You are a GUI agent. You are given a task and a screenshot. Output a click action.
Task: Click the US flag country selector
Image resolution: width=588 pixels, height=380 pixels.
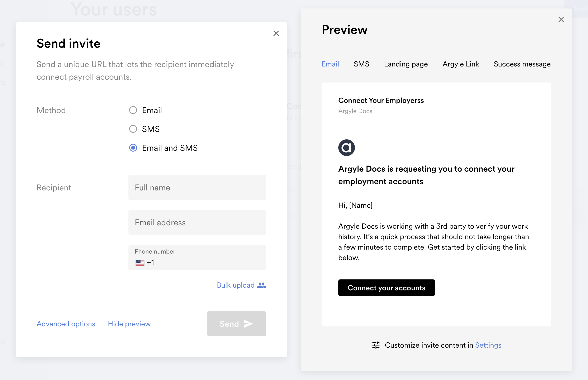tap(140, 263)
